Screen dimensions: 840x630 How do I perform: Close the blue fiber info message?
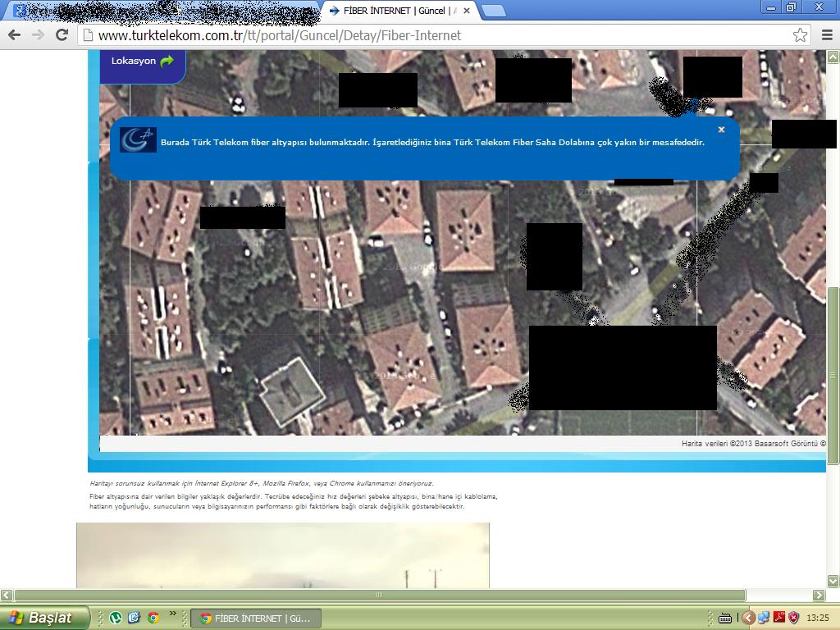click(x=722, y=130)
